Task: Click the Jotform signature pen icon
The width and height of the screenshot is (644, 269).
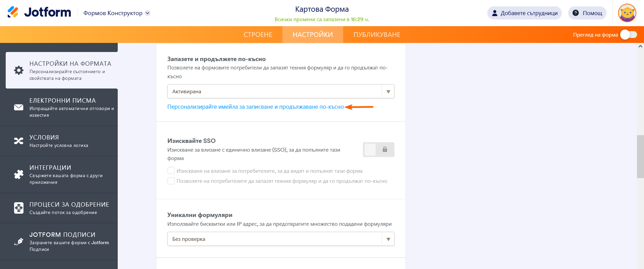Action: coord(19,241)
